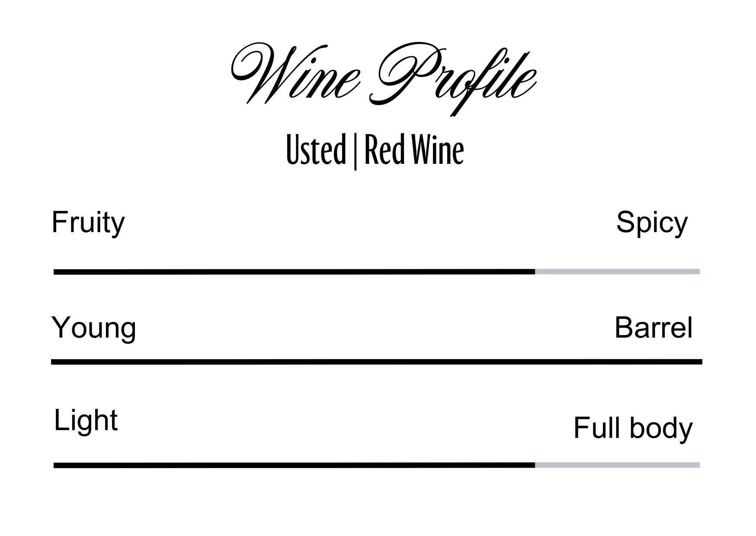Select the "Usted" text in the subtitle
This screenshot has width=756, height=536.
point(316,150)
